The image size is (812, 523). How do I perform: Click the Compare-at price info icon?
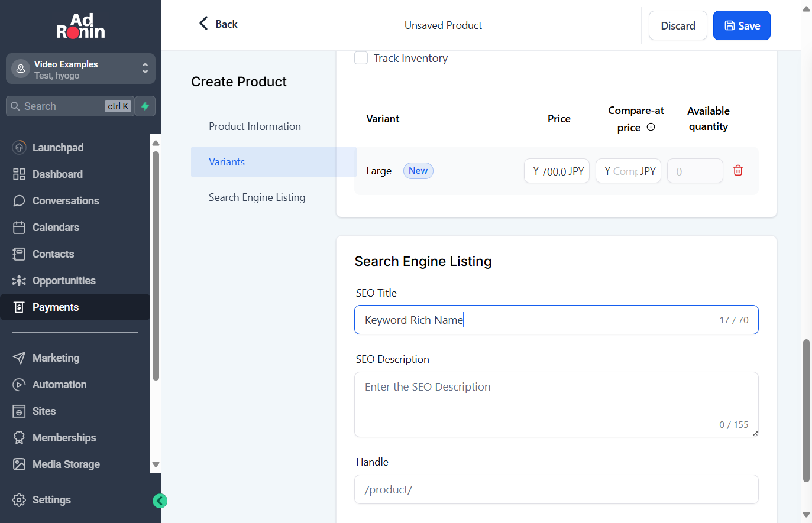pos(651,127)
